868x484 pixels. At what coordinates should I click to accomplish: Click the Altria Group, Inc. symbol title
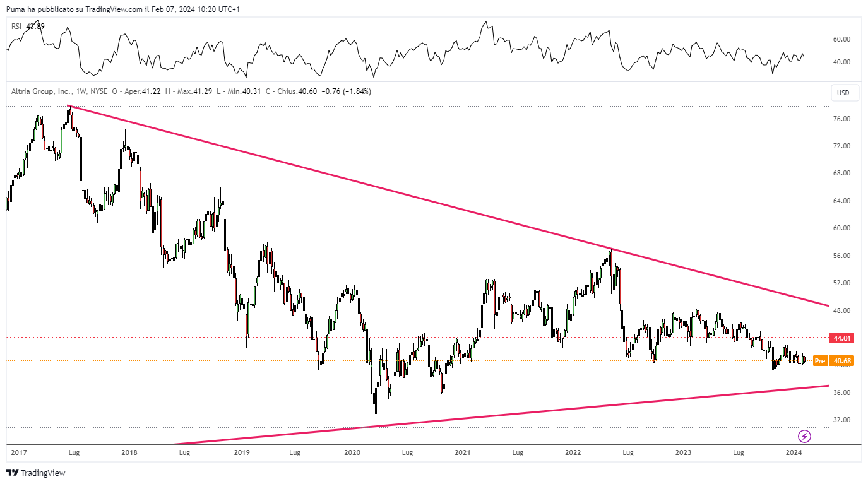tap(42, 91)
